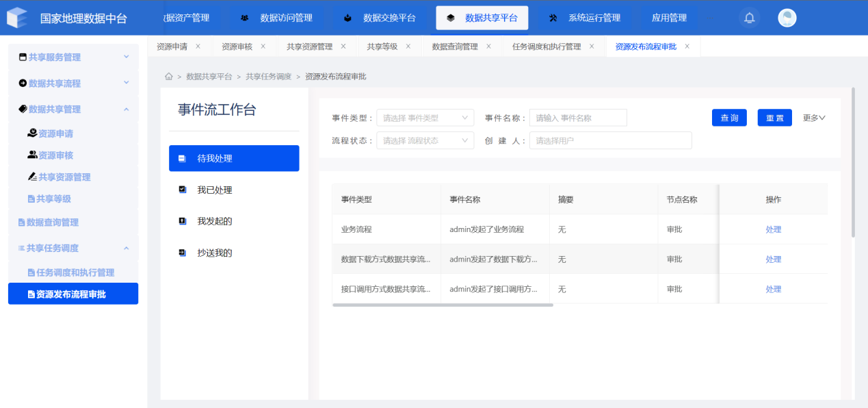Viewport: 868px width, 408px height.
Task: Click 处理 link for 业务流程 row
Action: pyautogui.click(x=773, y=229)
